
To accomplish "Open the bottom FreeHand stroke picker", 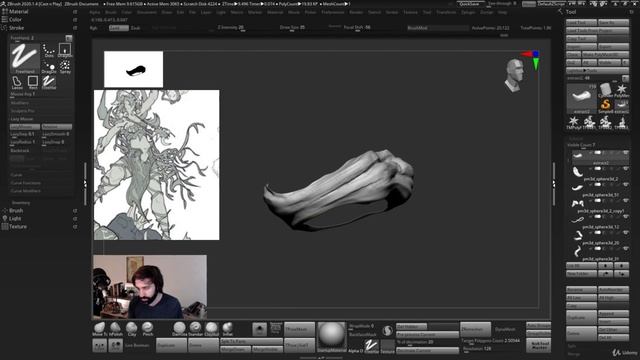I will (x=371, y=346).
